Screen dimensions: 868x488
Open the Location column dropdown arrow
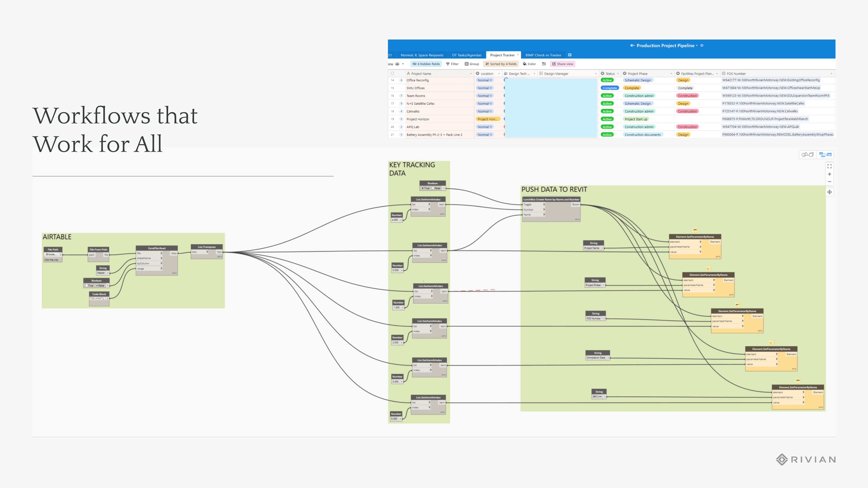pyautogui.click(x=499, y=74)
